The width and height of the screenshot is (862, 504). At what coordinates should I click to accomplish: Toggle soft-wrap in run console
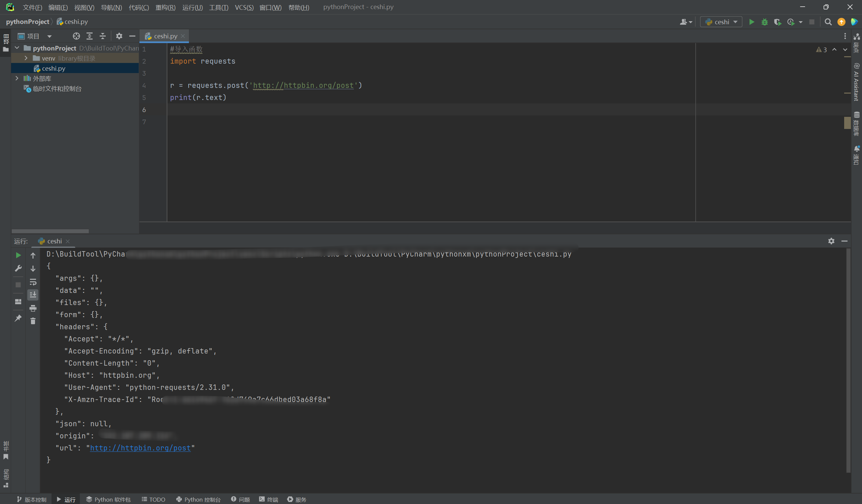pyautogui.click(x=33, y=282)
